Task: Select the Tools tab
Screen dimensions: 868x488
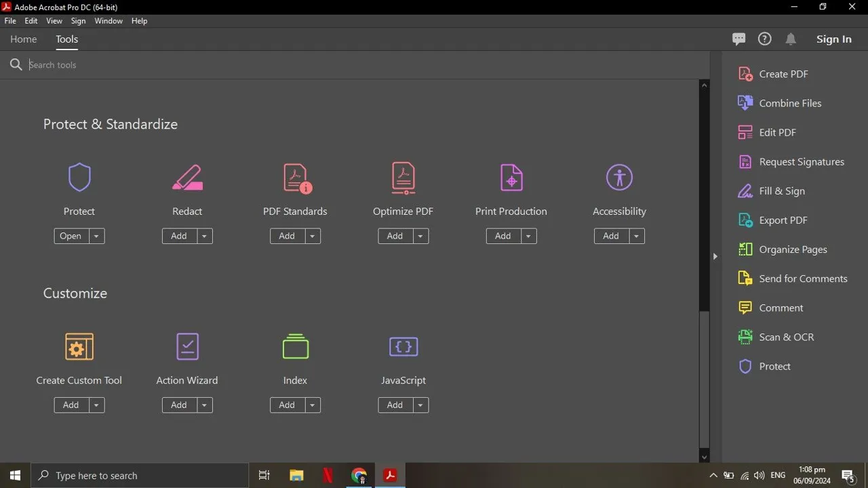Action: (67, 39)
